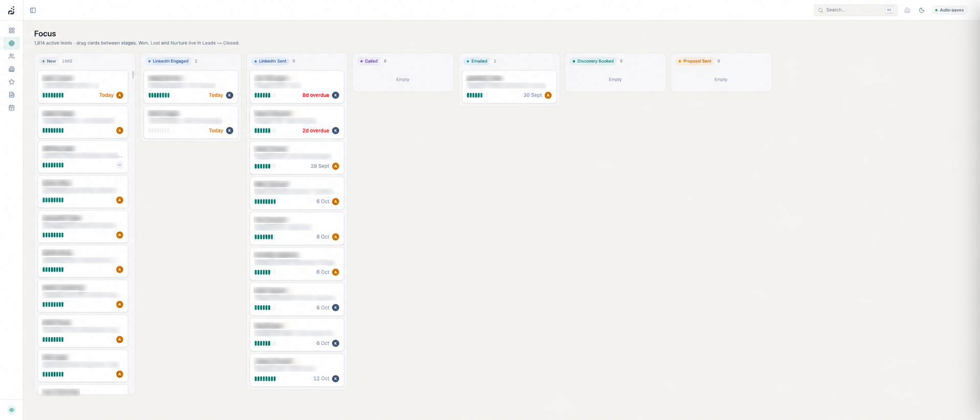Click the app logo in top-left corner

pyautogui.click(x=11, y=10)
